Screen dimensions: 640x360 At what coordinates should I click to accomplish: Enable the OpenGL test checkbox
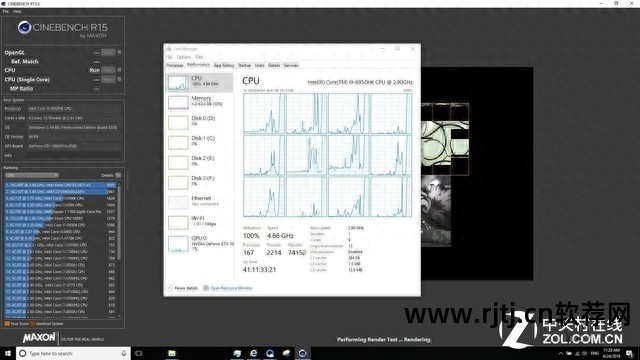(119, 52)
